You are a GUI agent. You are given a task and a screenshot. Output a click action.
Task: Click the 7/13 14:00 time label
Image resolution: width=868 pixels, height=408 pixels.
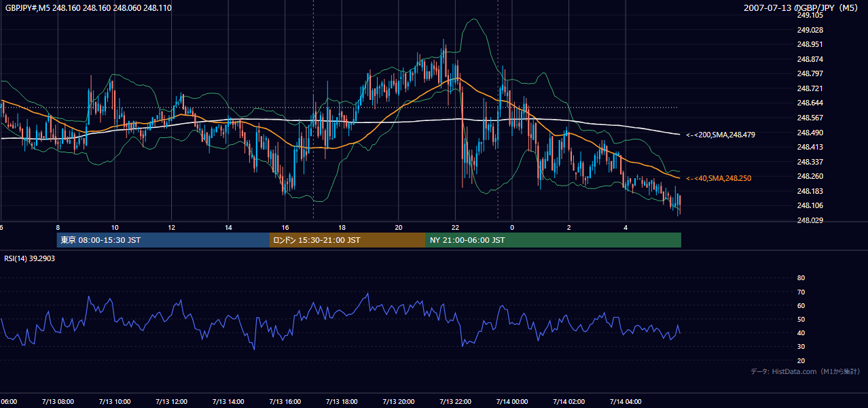coord(228,402)
